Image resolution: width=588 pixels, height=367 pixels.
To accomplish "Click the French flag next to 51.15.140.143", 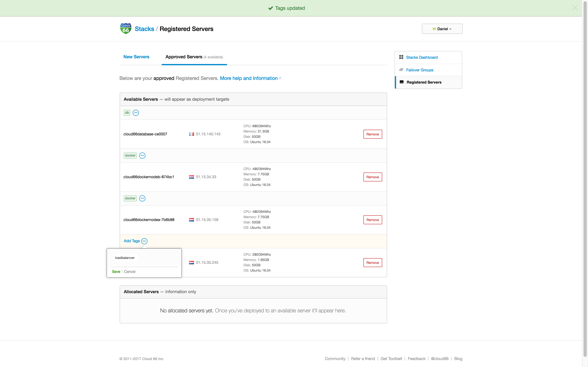I will pos(192,134).
